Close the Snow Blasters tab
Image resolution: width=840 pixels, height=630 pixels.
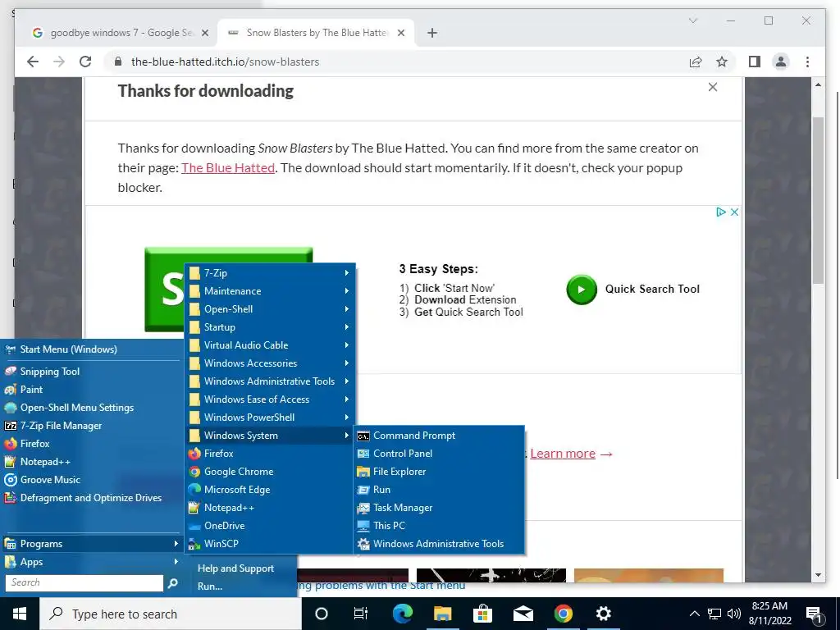401,33
